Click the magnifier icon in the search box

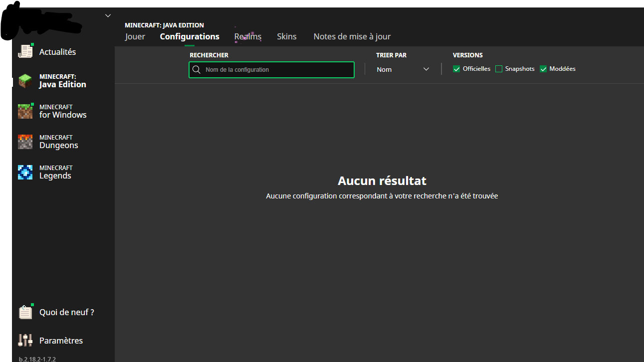(197, 70)
